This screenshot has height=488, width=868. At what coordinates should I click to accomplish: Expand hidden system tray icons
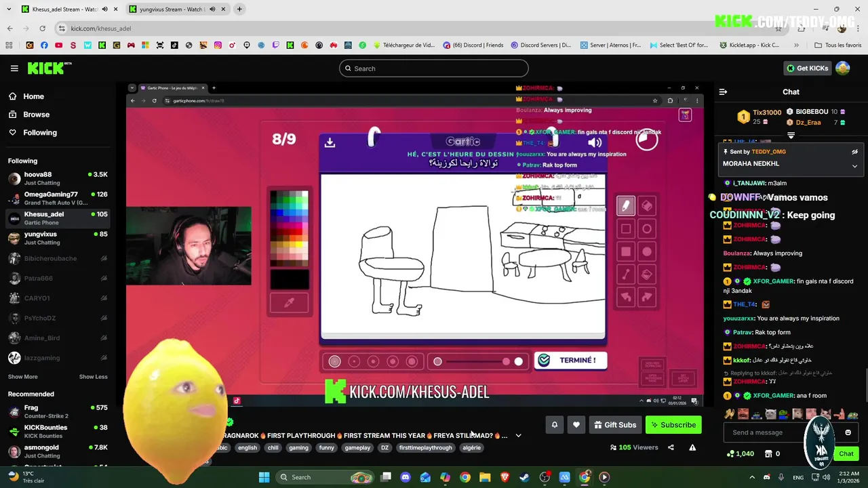tap(751, 477)
